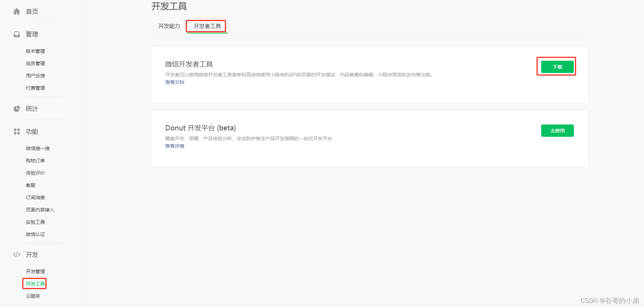Open 体验评价 sidebar item
The width and height of the screenshot is (644, 307).
click(x=35, y=173)
